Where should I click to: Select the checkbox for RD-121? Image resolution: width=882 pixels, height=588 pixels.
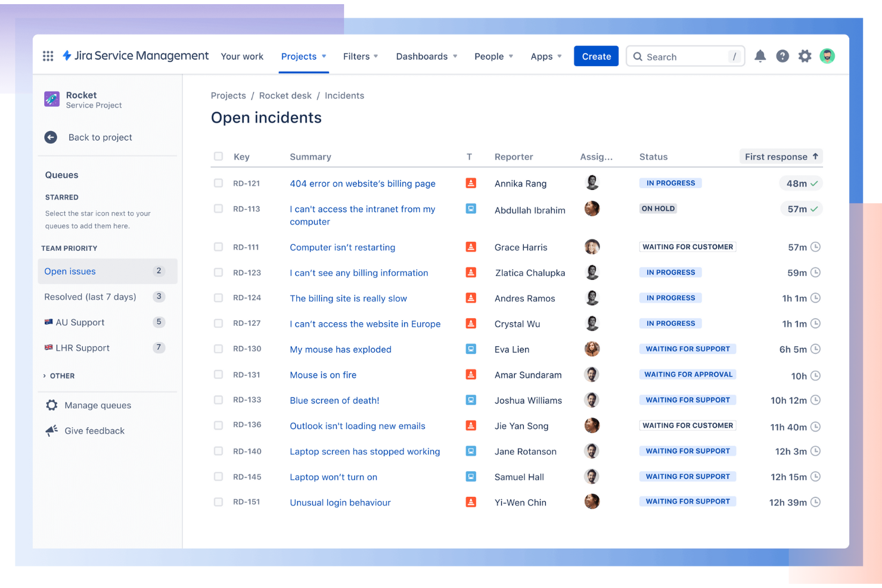click(x=218, y=183)
